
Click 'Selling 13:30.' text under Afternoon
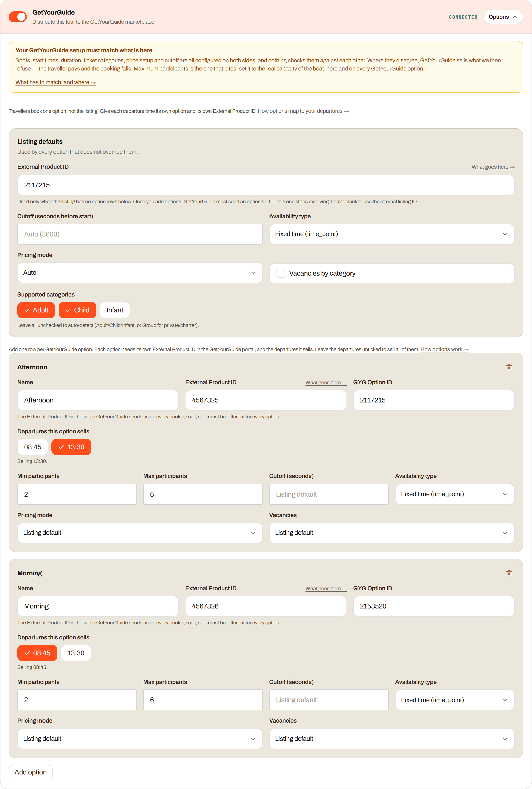(32, 461)
